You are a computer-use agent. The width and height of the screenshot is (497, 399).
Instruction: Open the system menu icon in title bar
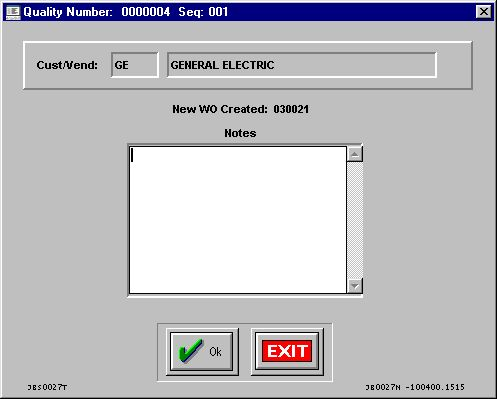tap(13, 12)
